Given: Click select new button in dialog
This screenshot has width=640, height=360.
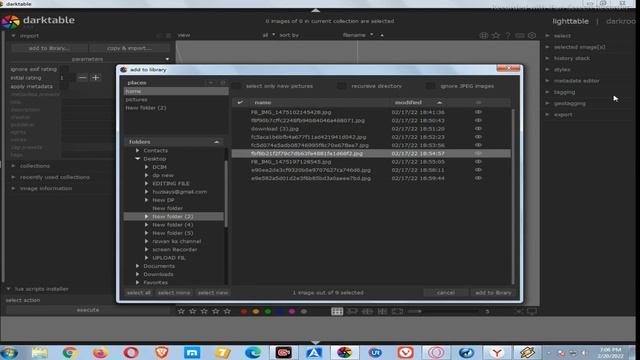Looking at the screenshot, I should (x=212, y=293).
